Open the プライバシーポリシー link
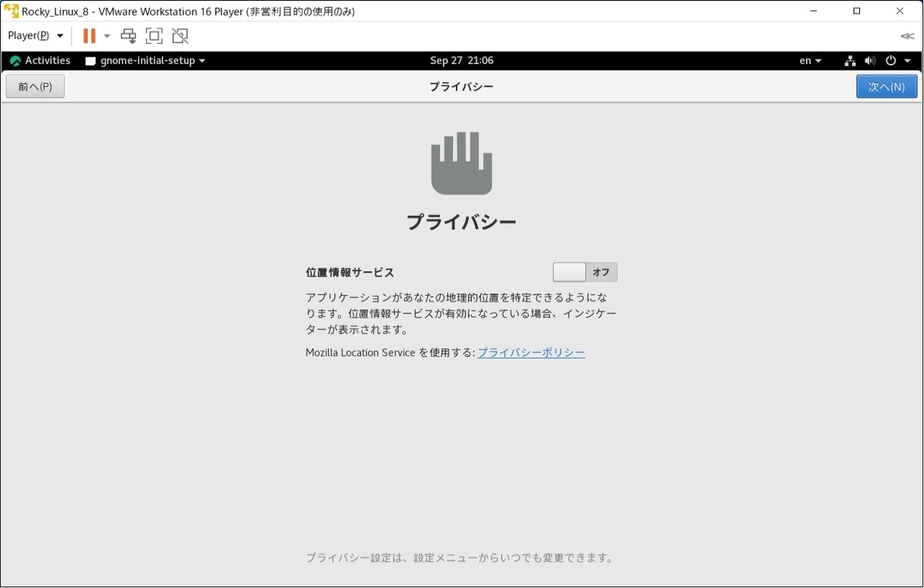This screenshot has height=588, width=924. pos(531,352)
